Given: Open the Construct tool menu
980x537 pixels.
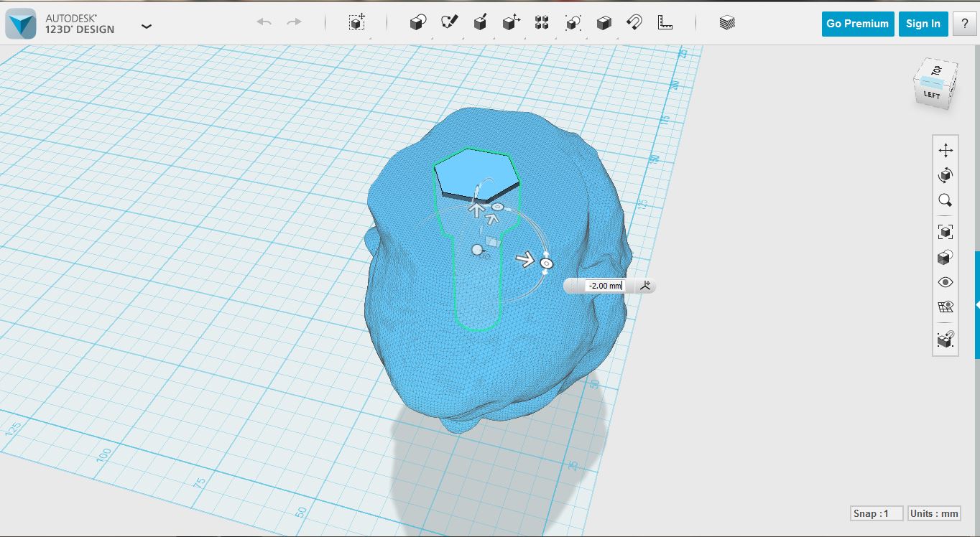Looking at the screenshot, I should pos(480,23).
